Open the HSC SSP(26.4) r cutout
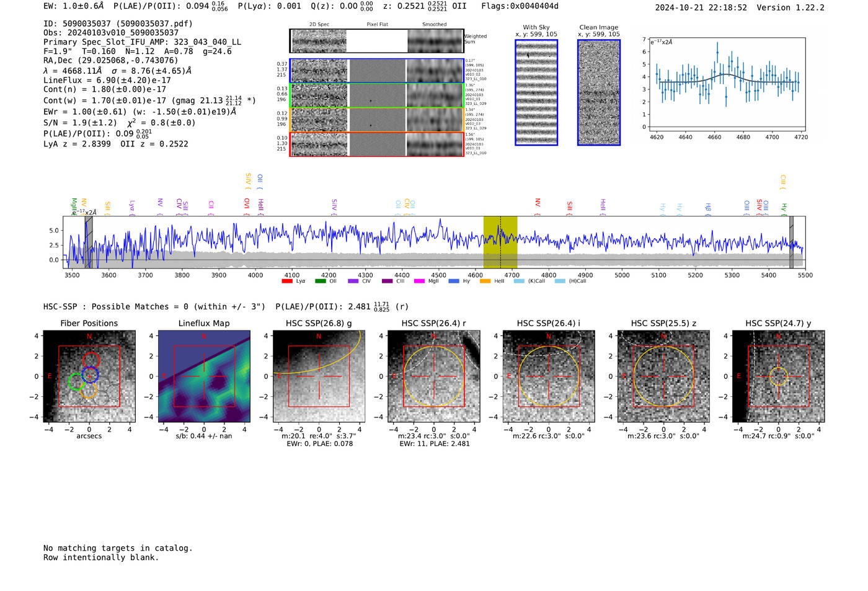 pyautogui.click(x=434, y=376)
